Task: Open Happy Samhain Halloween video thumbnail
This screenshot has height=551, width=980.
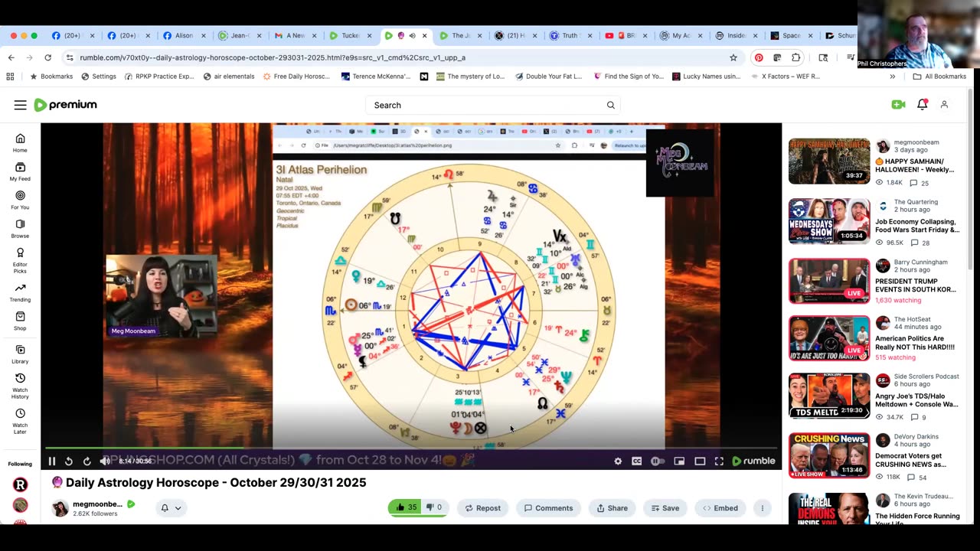Action: pos(829,161)
